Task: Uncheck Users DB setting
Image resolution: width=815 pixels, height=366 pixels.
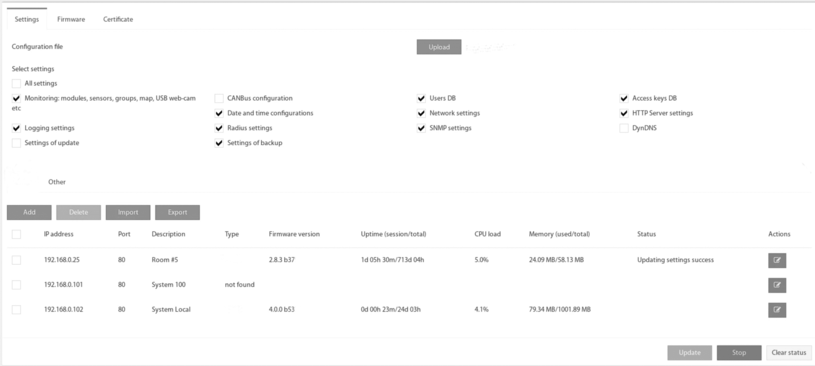Action: tap(422, 98)
